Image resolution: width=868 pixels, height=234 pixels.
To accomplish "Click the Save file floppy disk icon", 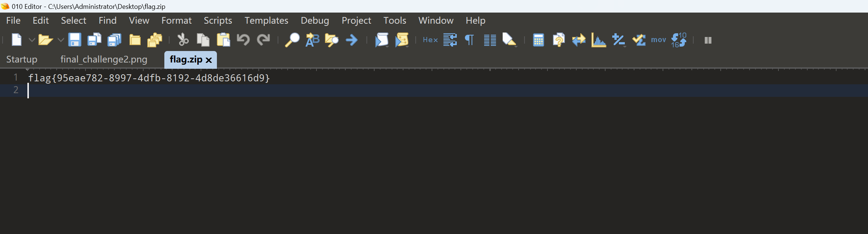I will tap(74, 40).
